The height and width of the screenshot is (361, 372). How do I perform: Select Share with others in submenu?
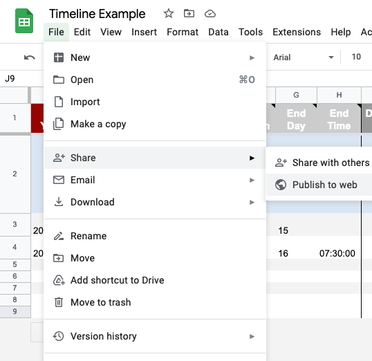[319, 163]
